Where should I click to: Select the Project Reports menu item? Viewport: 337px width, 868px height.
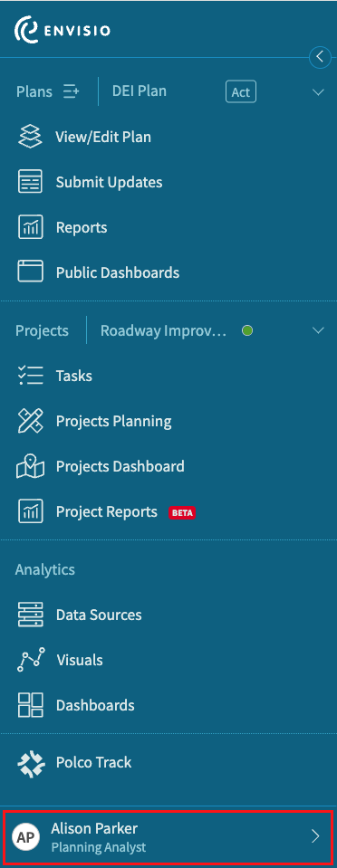(107, 512)
